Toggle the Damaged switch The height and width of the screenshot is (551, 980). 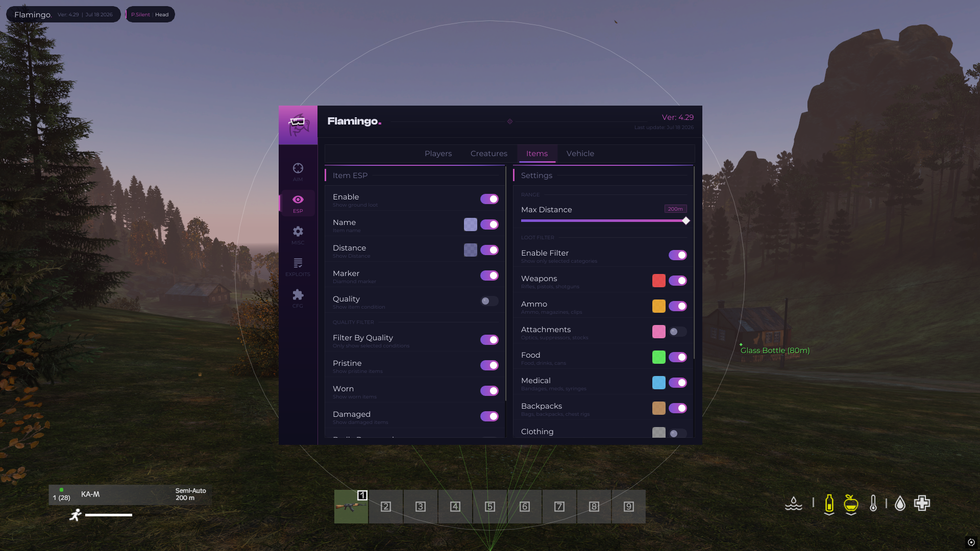[x=489, y=416]
